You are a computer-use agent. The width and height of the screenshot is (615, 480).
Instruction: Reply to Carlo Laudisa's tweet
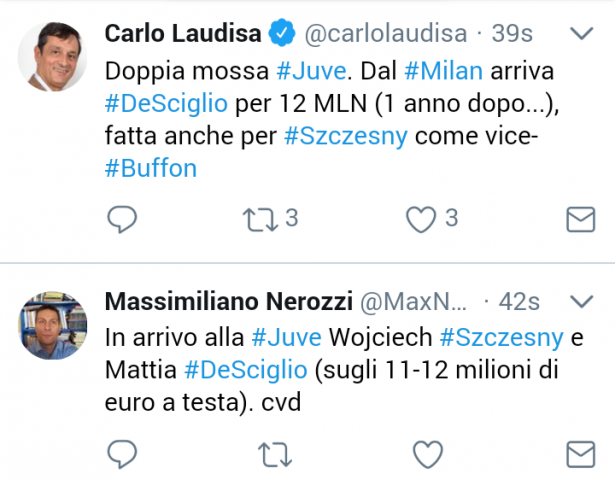point(121,219)
